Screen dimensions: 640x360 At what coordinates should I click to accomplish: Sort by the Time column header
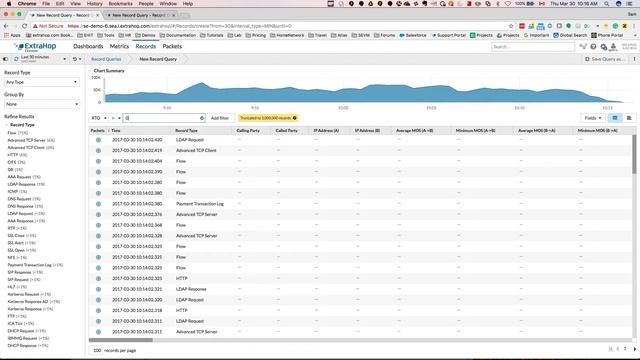[116, 131]
